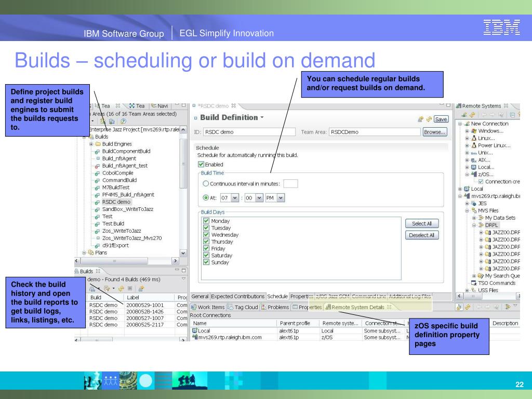
Task: Collapse the New Connection tree node
Action: coord(460,124)
